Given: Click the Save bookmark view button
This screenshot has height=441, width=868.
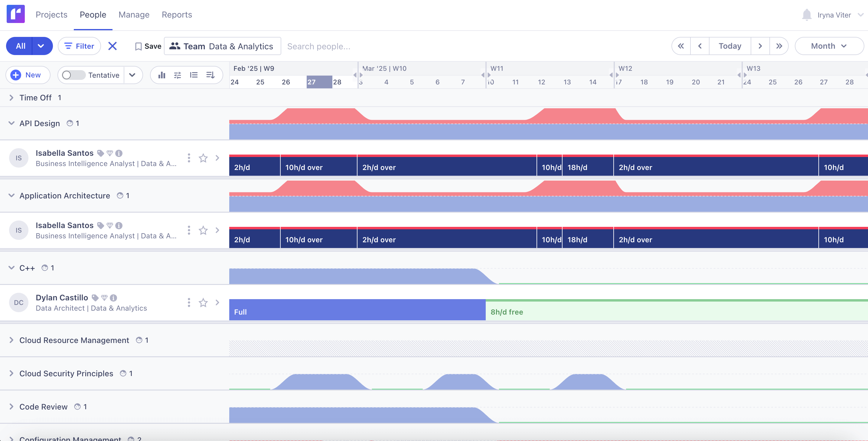Looking at the screenshot, I should [x=148, y=46].
